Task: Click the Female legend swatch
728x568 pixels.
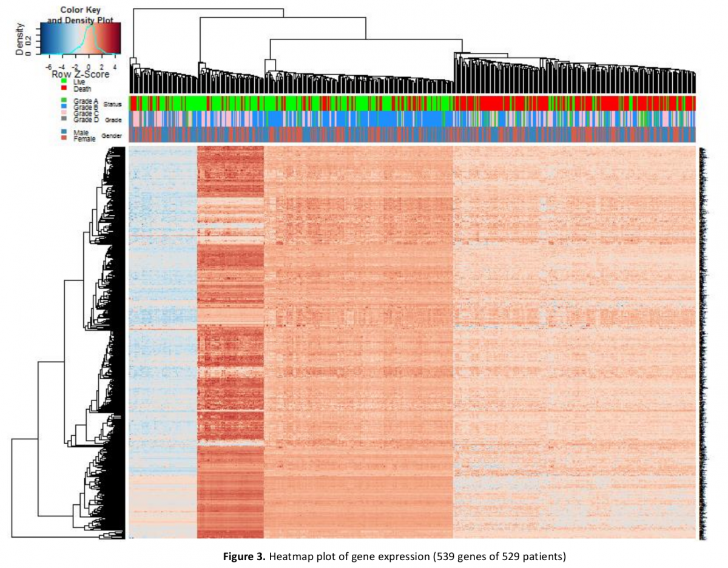Action: [x=64, y=138]
